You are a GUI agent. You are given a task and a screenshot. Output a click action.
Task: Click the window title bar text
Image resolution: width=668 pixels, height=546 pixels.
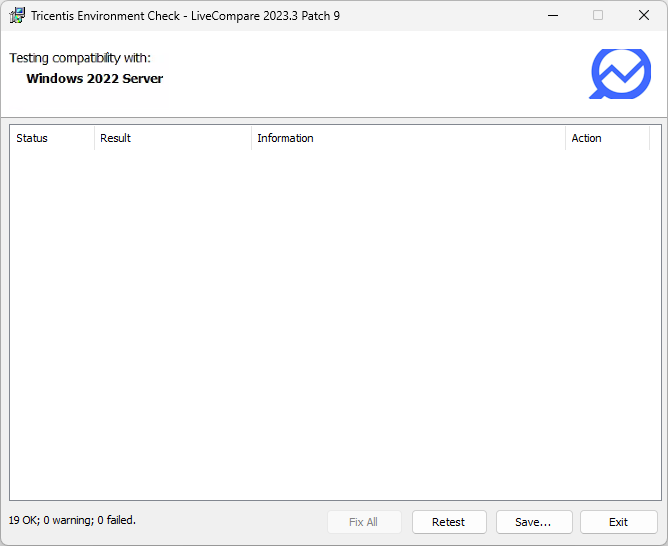click(x=185, y=15)
